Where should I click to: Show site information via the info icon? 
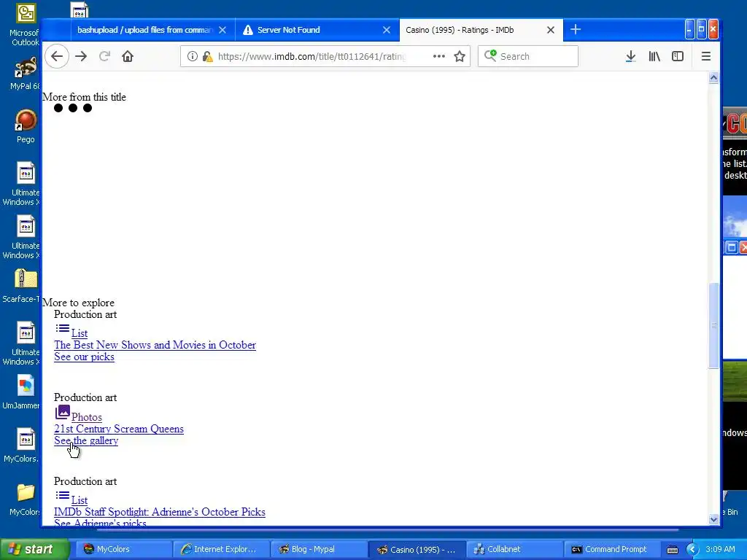193,56
